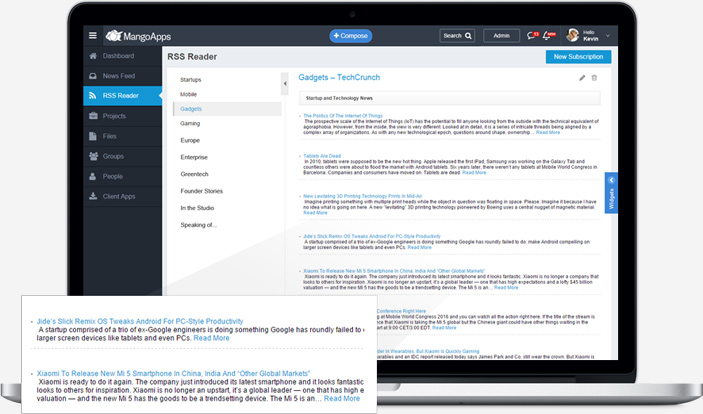The width and height of the screenshot is (703, 414).
Task: Select the Mobile feed
Action: click(x=188, y=94)
